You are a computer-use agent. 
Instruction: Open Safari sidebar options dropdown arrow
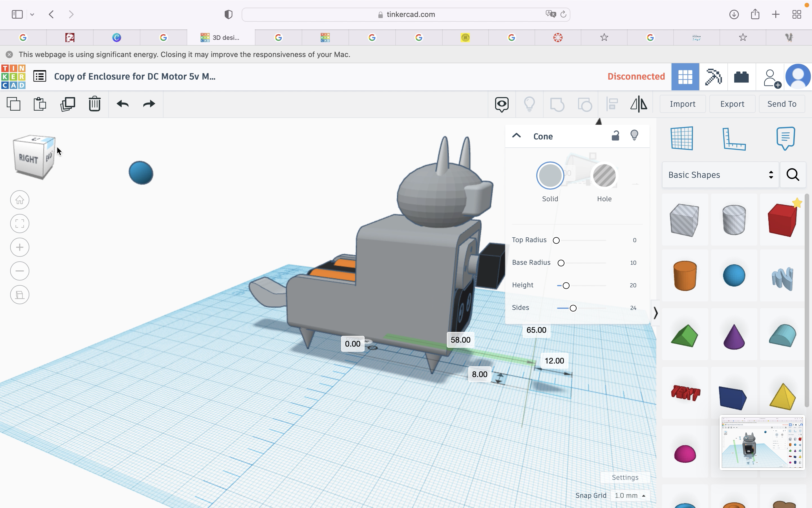(x=32, y=14)
